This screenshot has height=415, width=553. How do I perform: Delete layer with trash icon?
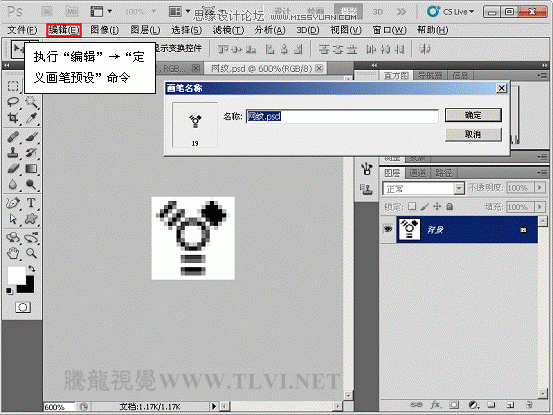(x=529, y=405)
